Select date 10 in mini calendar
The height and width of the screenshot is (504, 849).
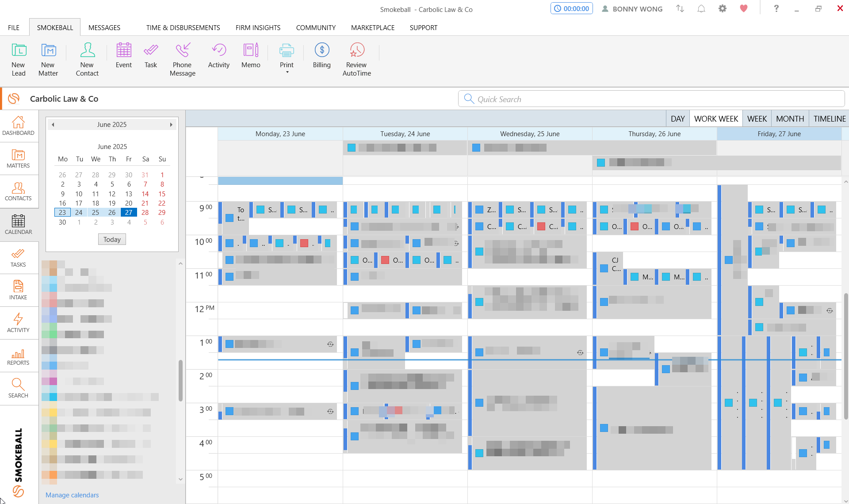[x=79, y=194]
